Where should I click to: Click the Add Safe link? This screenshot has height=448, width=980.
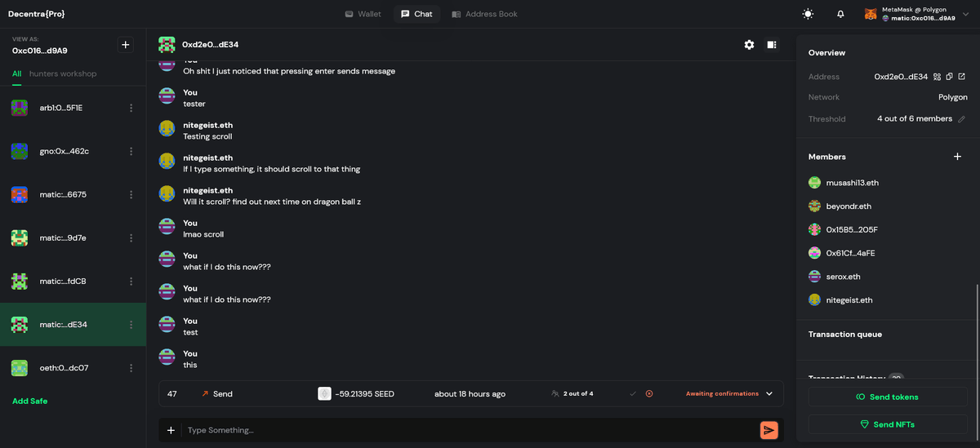click(29, 401)
